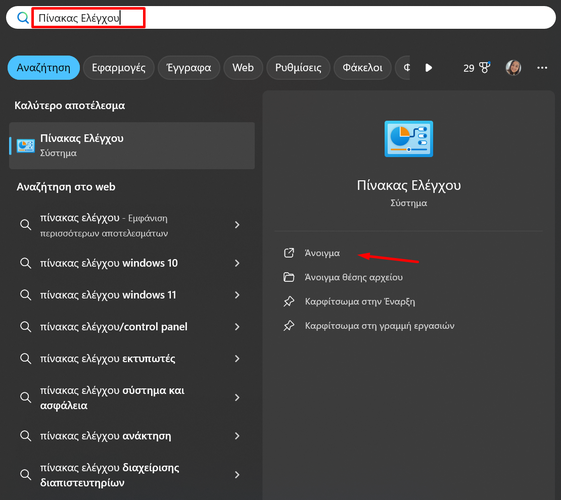Open the rewards points trophy icon showing 29

[x=477, y=68]
